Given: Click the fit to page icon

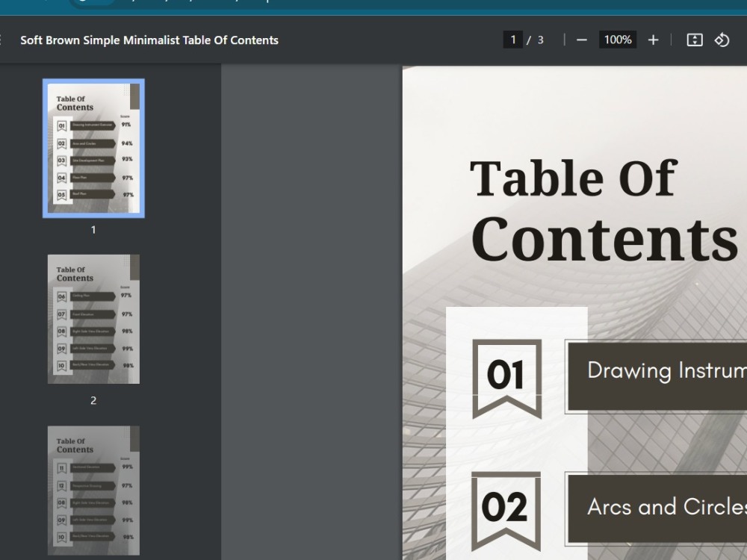Looking at the screenshot, I should click(x=695, y=40).
